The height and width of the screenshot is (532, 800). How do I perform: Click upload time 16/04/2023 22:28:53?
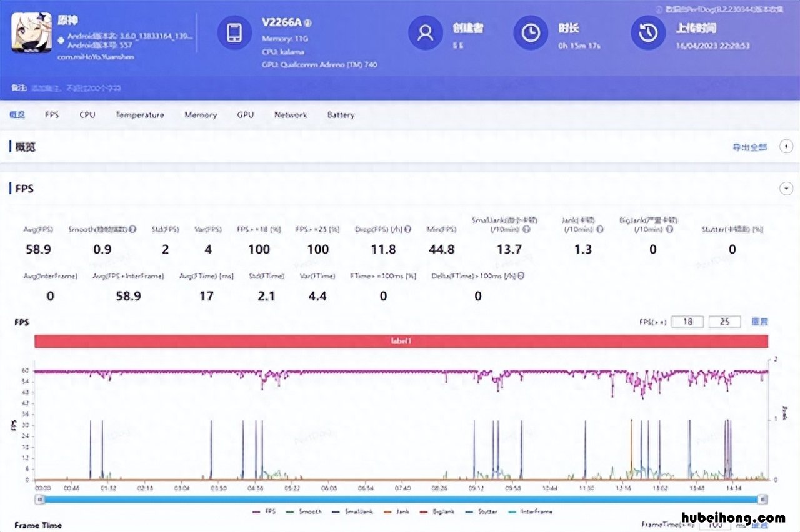712,46
